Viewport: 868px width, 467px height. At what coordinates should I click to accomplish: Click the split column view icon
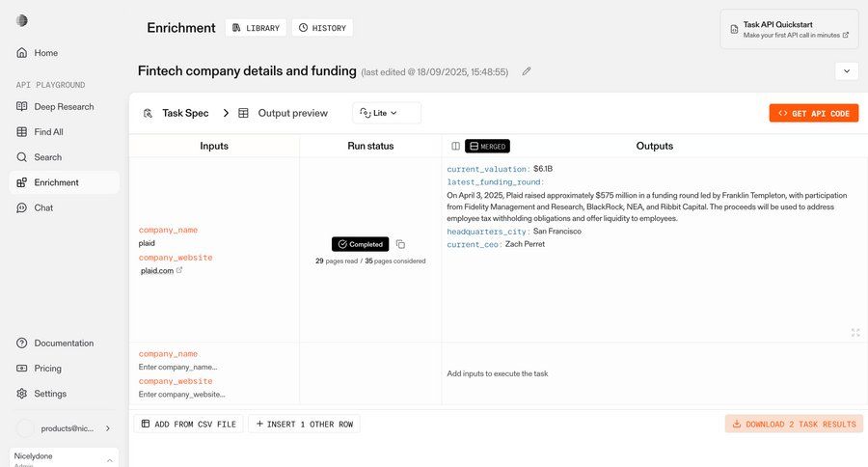(x=455, y=147)
